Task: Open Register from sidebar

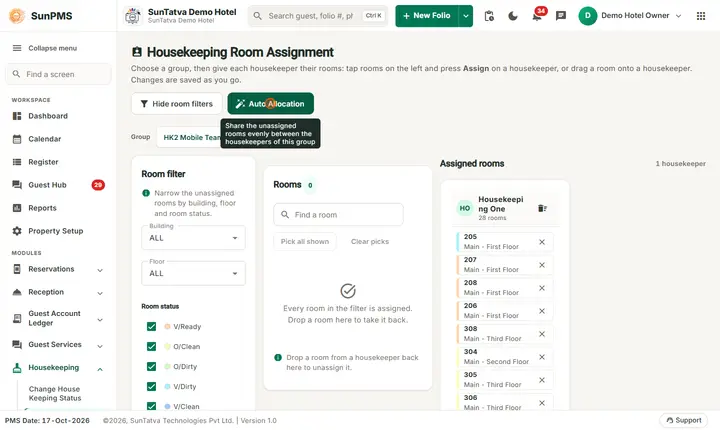Action: point(43,162)
